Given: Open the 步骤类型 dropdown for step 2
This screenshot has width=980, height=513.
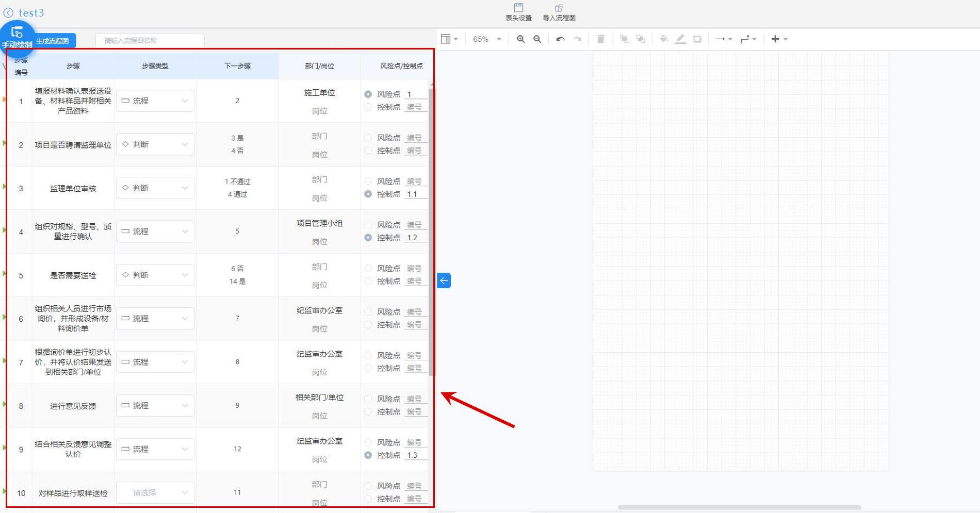Looking at the screenshot, I should [x=154, y=144].
